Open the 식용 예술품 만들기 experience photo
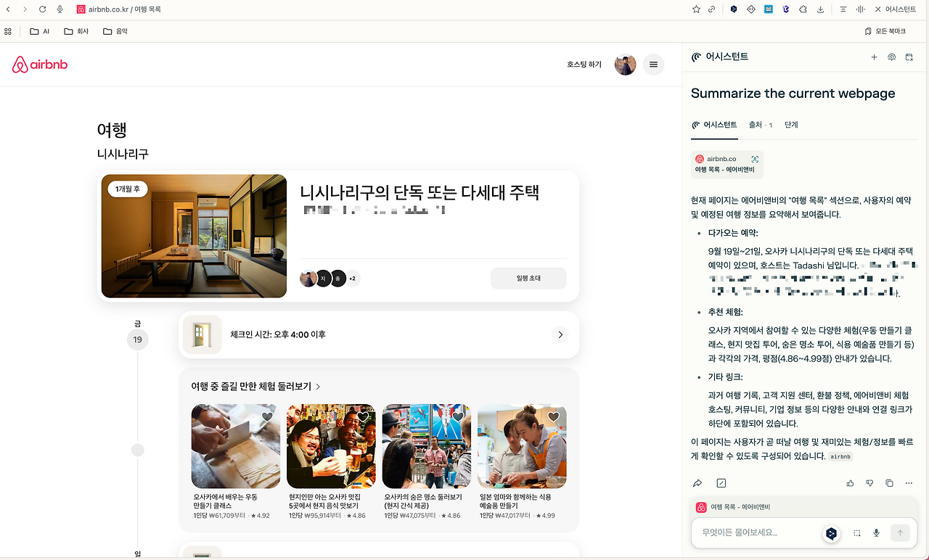This screenshot has height=560, width=929. pos(522,446)
